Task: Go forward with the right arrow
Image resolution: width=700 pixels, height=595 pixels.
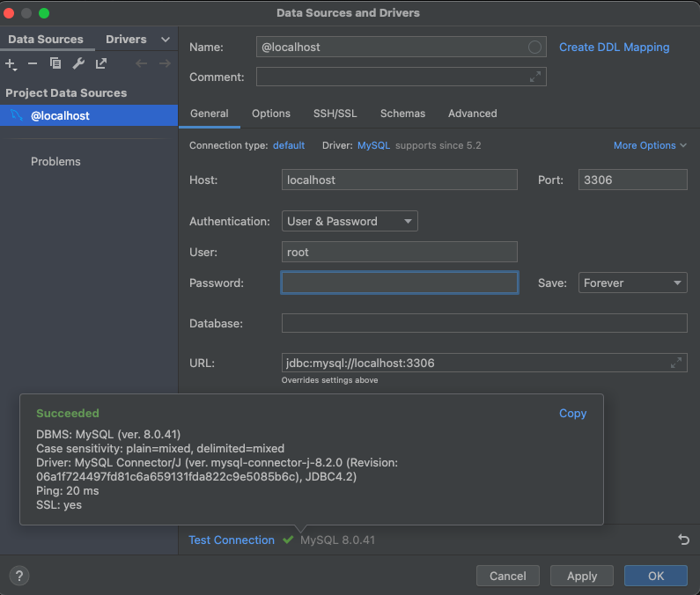Action: 165,63
